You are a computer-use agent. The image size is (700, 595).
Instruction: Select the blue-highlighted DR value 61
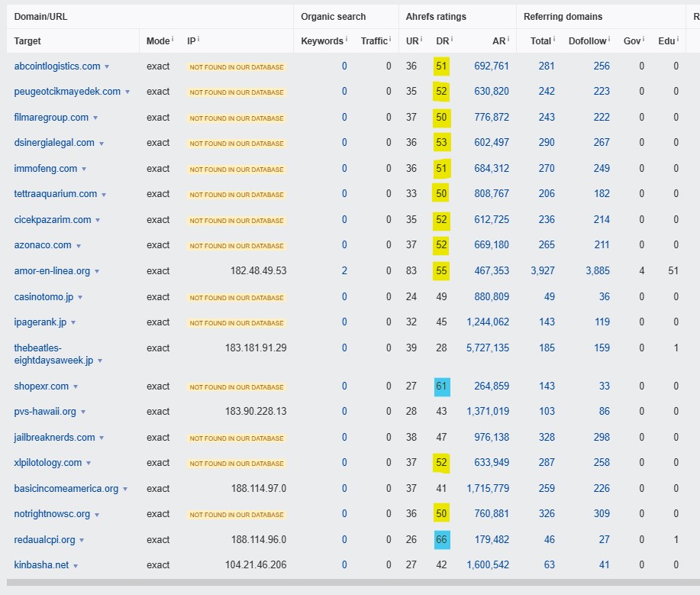442,386
